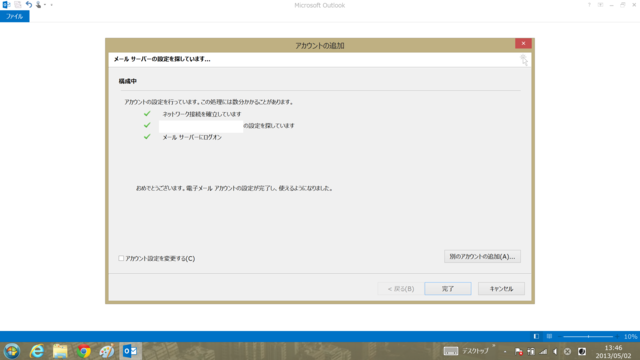The image size is (640, 360).
Task: Click the 構成中 heading
Action: coord(128,81)
